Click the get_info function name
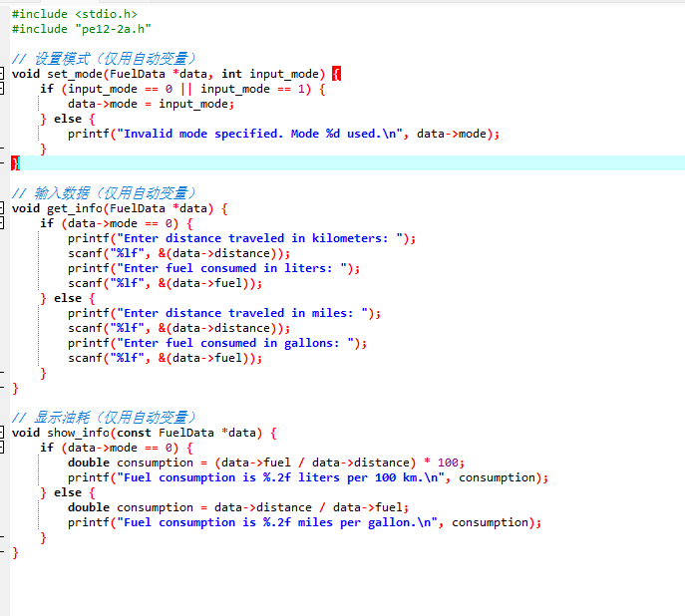Screen dimensions: 685x616 [x=74, y=208]
